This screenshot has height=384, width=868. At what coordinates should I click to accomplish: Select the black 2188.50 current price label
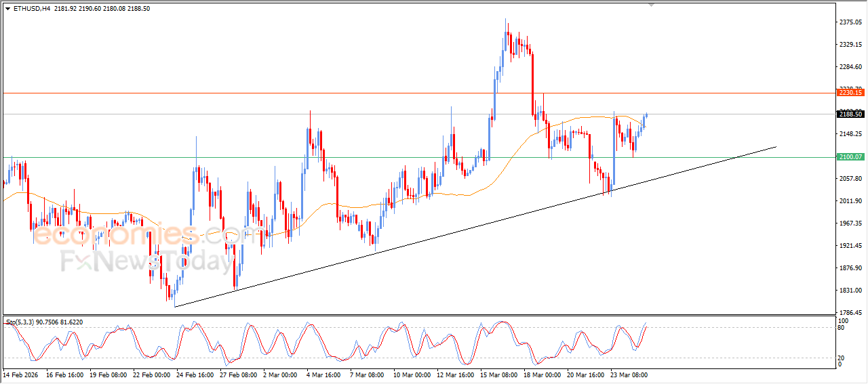click(x=850, y=114)
